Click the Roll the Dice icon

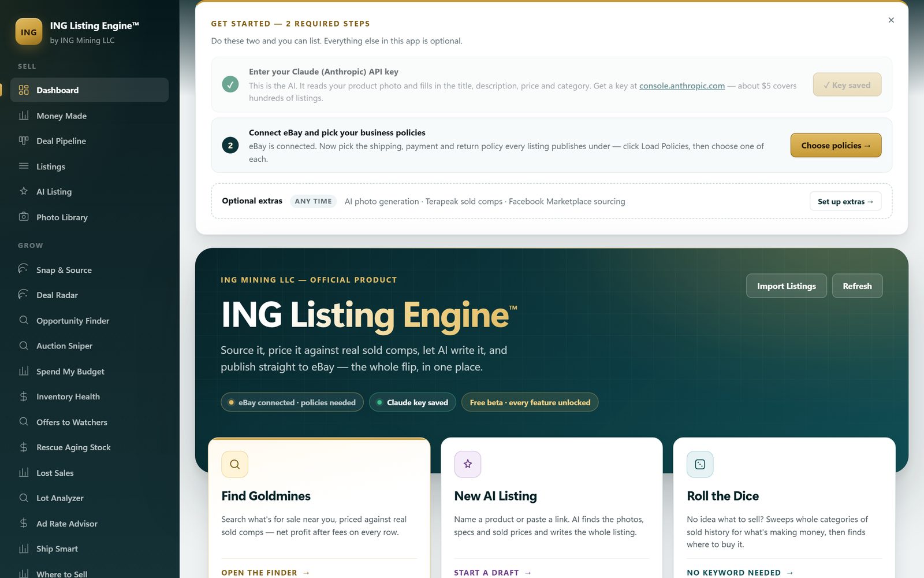(x=700, y=464)
